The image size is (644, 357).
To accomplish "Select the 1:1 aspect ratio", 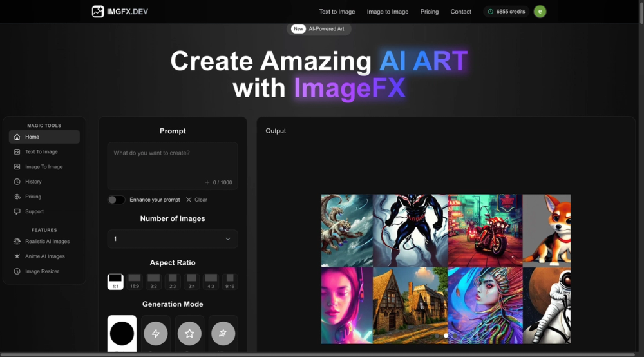I will tap(115, 282).
